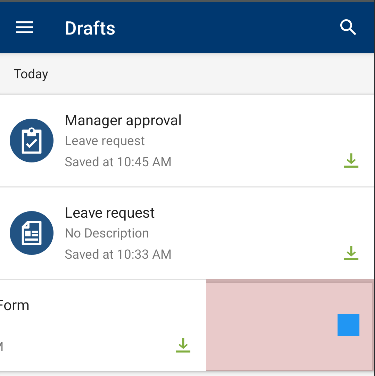This screenshot has height=376, width=375.
Task: Click the "Leave request" subtitle under Manager approval
Action: point(105,141)
